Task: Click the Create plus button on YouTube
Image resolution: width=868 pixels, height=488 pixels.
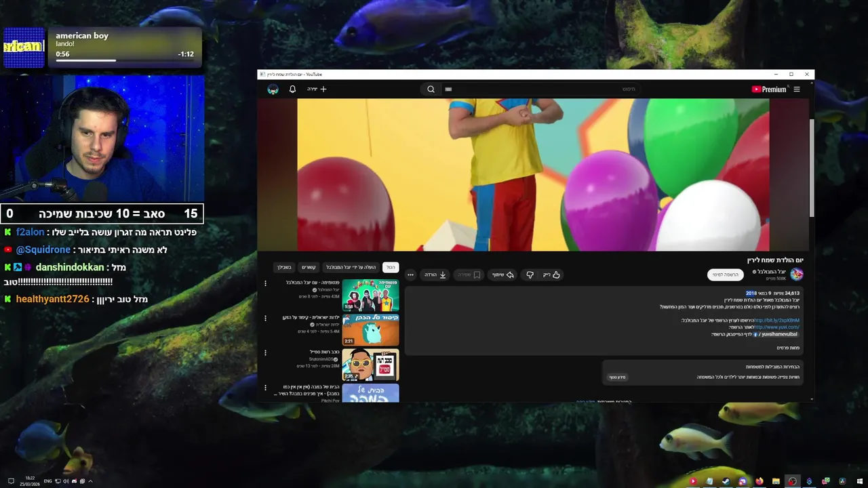Action: (x=317, y=89)
